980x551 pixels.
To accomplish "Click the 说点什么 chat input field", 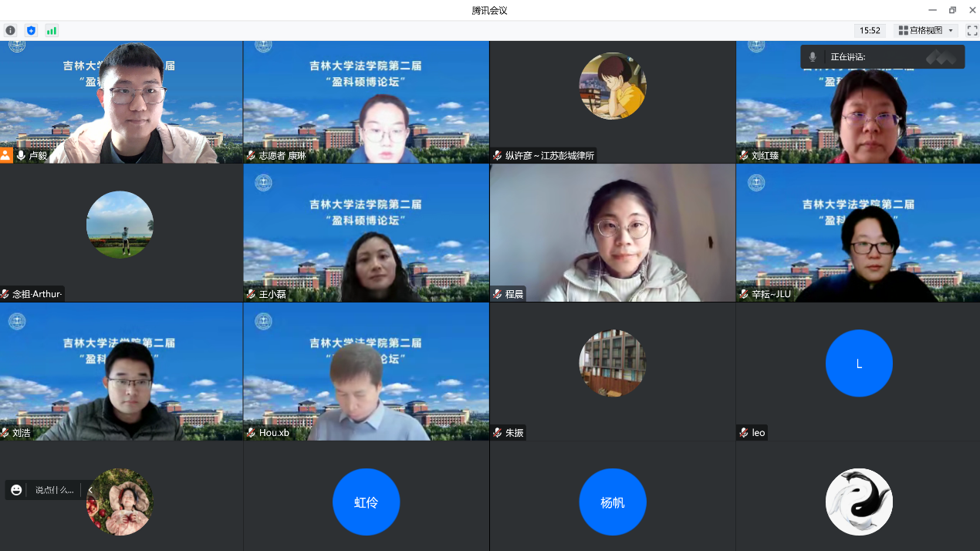I will click(54, 490).
